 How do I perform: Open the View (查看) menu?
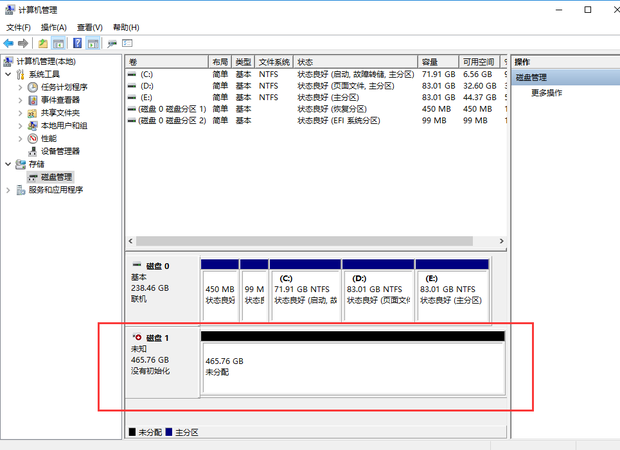(x=89, y=27)
